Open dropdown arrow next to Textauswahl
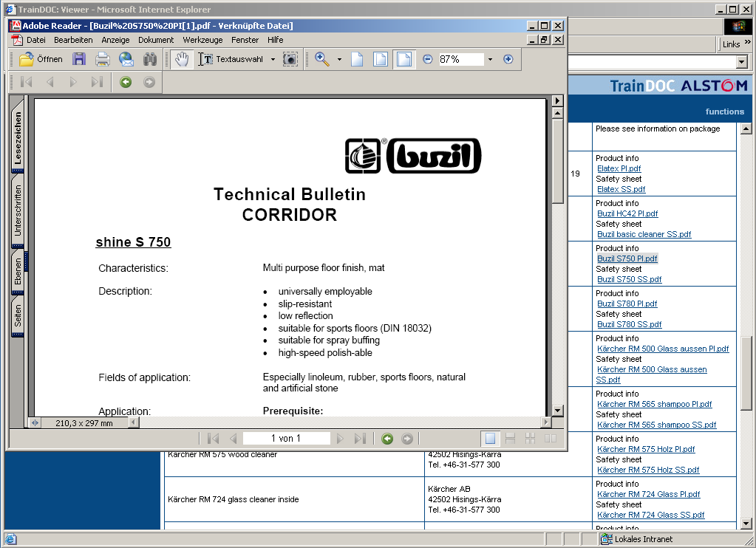Viewport: 756px width, 548px height. click(273, 59)
